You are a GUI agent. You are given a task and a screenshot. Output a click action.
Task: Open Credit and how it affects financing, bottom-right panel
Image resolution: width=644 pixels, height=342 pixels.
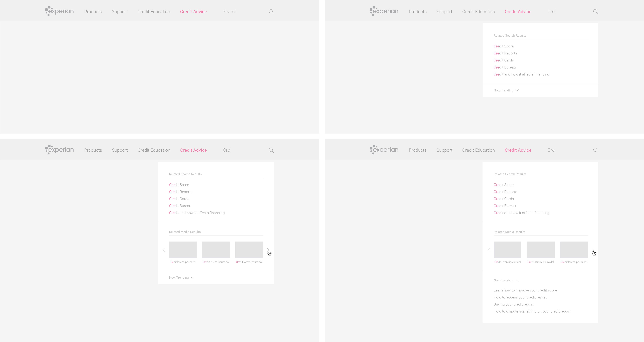point(521,213)
